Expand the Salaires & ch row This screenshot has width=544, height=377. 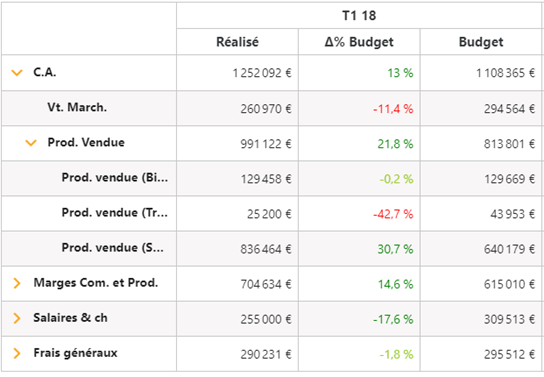pos(17,318)
